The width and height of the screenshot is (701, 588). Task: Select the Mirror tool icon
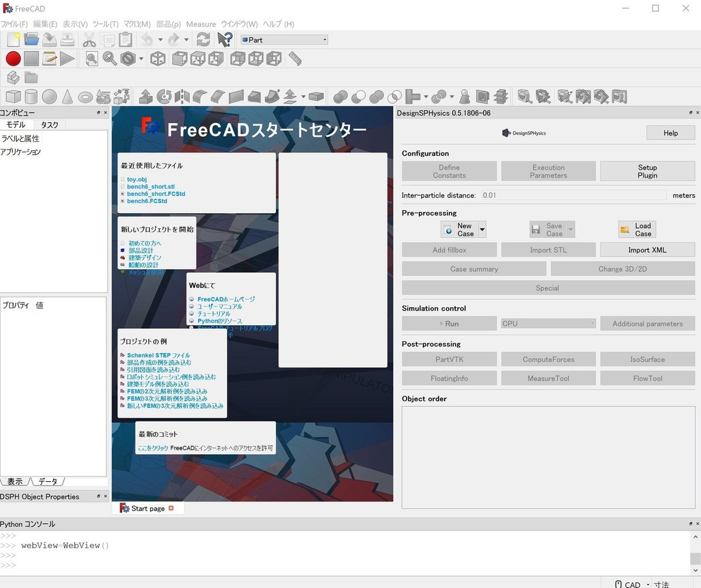[x=182, y=96]
